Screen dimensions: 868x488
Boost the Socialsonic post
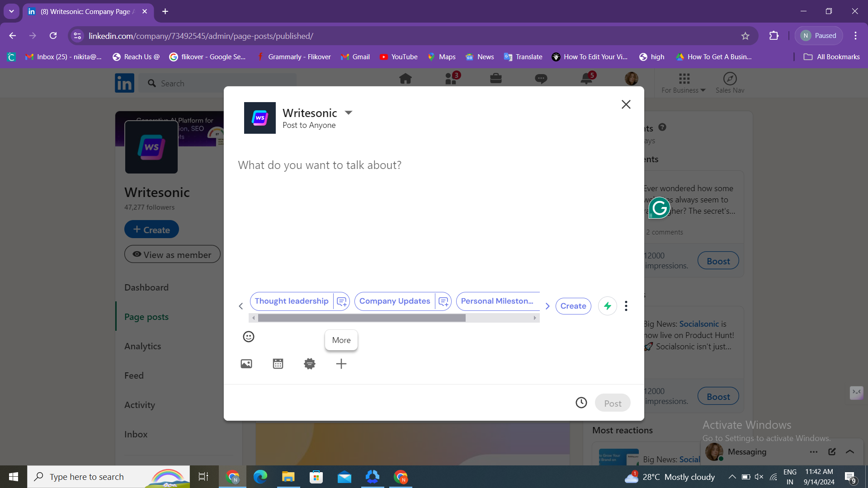tap(718, 397)
